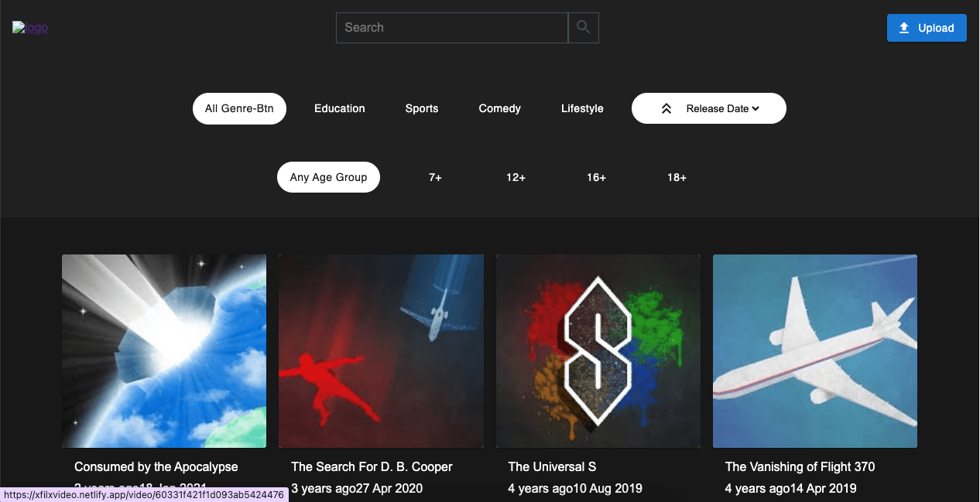Expand the Release Date dropdown
Image resolution: width=980 pixels, height=502 pixels.
(x=722, y=109)
